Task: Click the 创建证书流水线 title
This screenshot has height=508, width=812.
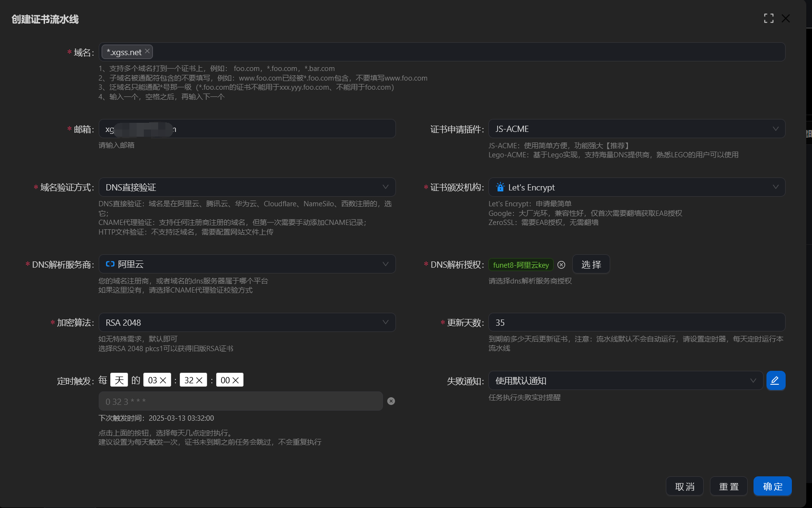Action: 45,19
